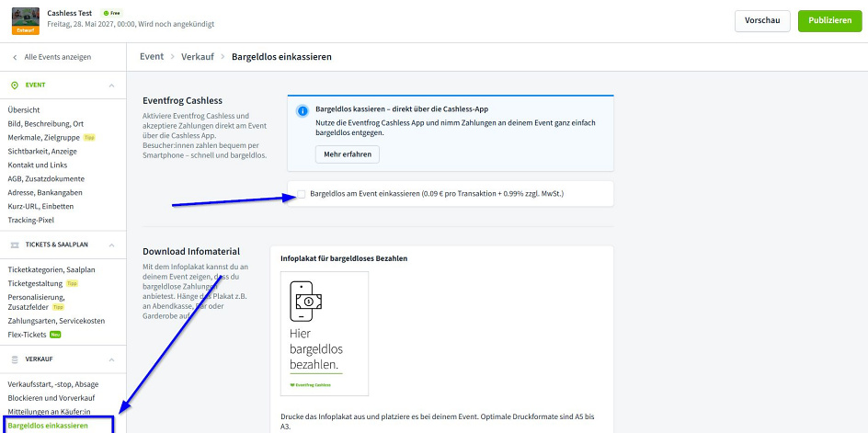Open Verkaufsstart, -stop, Absage page

coord(53,384)
